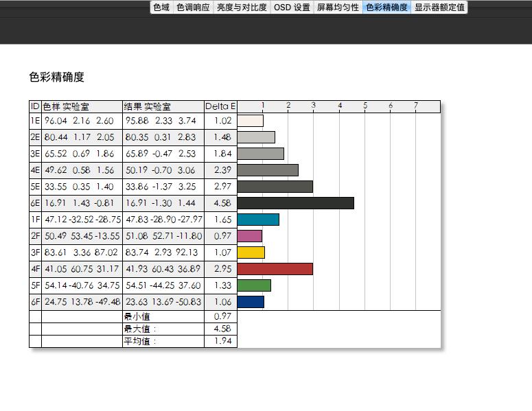
Task: Open the 色域 tab
Action: [161, 8]
